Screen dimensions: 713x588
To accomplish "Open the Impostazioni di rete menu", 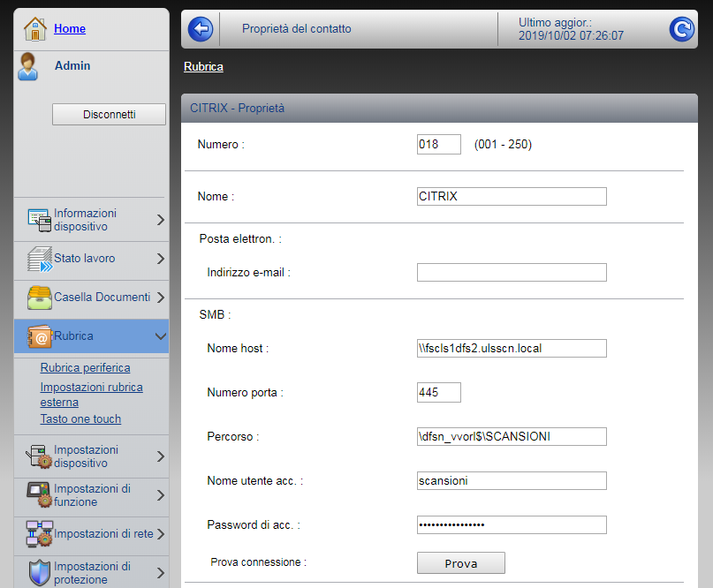I will (x=91, y=534).
